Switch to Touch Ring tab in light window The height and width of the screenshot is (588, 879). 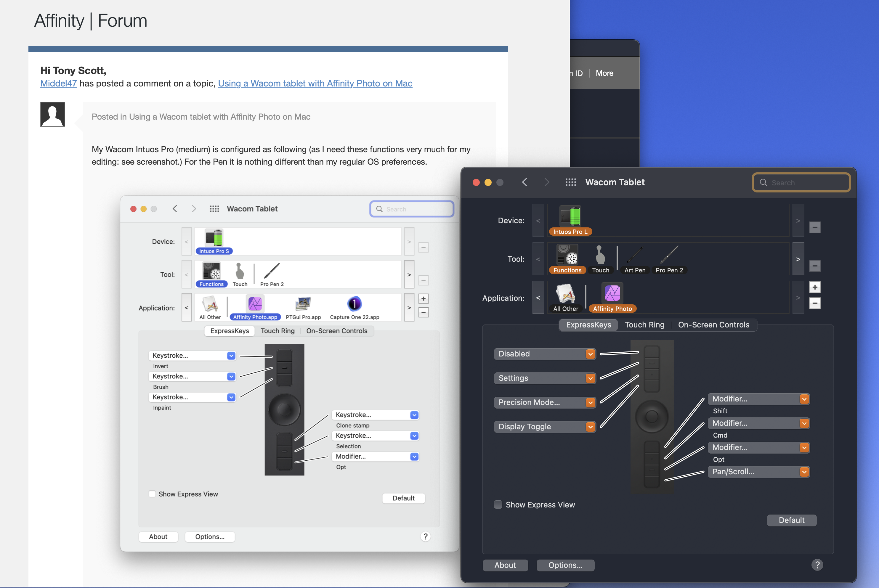pyautogui.click(x=278, y=331)
